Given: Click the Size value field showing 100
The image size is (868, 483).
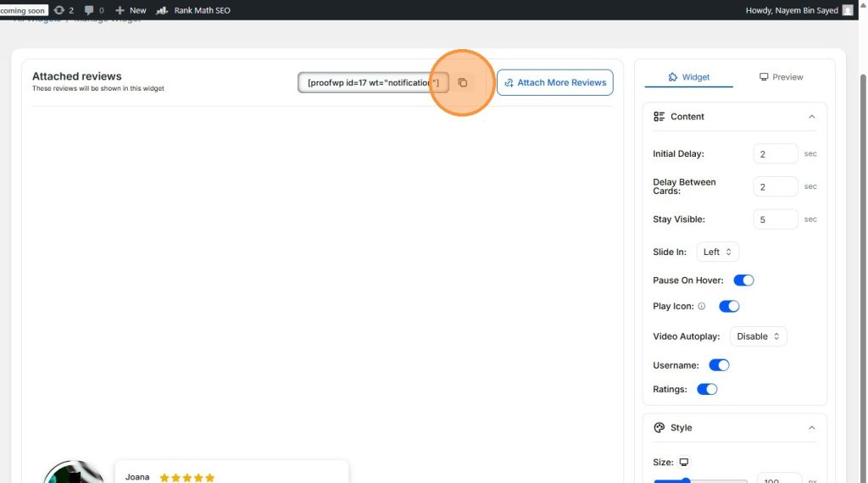Looking at the screenshot, I should [779, 479].
